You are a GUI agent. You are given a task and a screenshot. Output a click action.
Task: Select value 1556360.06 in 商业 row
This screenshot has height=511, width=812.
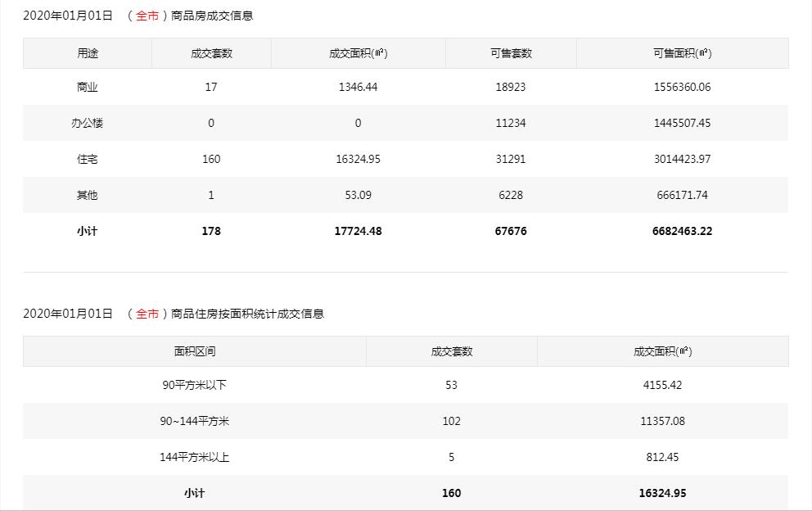(682, 87)
